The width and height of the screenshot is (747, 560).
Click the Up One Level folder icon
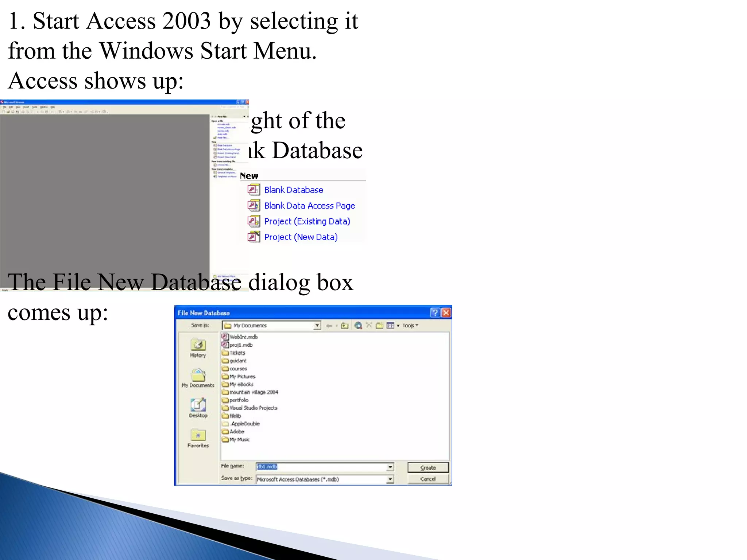[345, 326]
